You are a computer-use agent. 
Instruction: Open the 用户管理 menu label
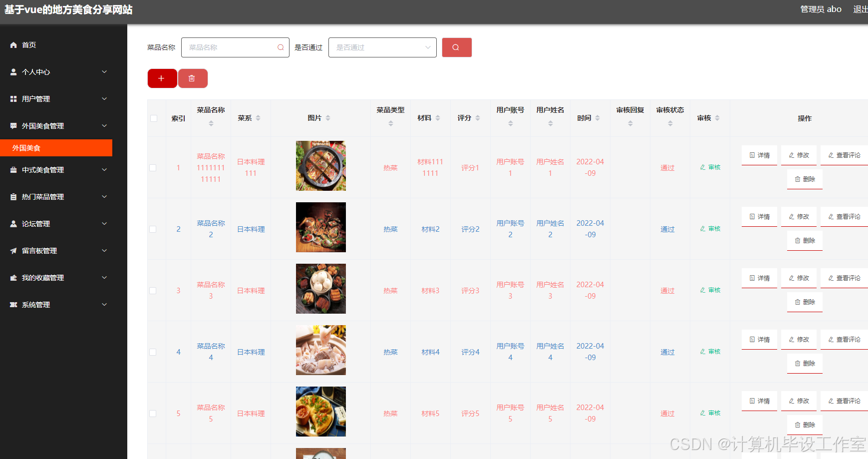(36, 99)
